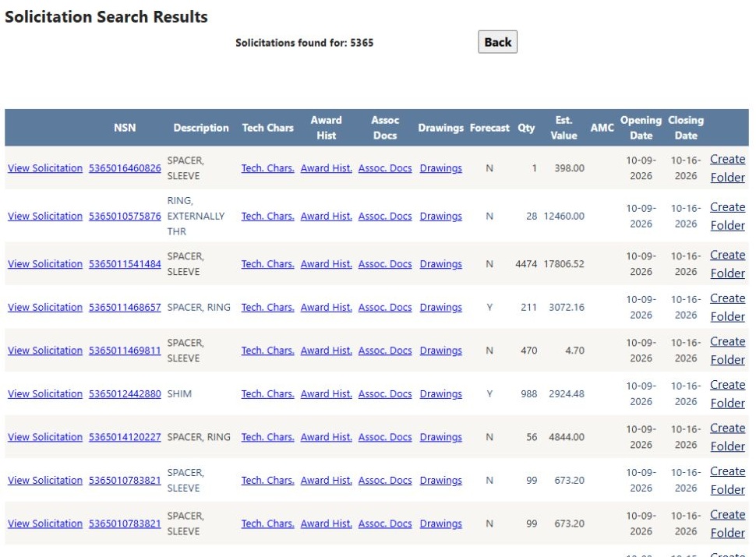The height and width of the screenshot is (557, 756).
Task: Click the Est. Value column header
Action: [563, 128]
